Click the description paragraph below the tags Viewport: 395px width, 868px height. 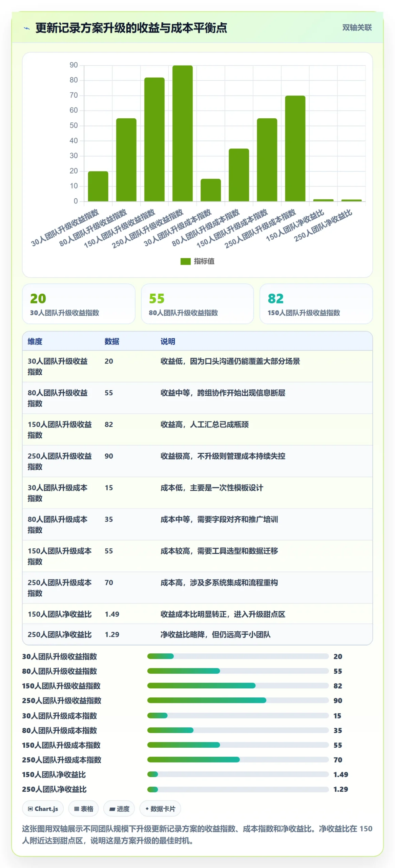[197, 834]
